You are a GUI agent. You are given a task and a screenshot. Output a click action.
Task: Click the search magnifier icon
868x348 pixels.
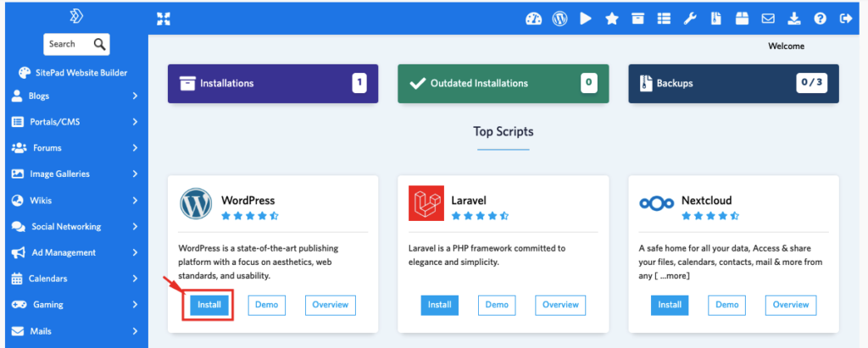click(100, 44)
